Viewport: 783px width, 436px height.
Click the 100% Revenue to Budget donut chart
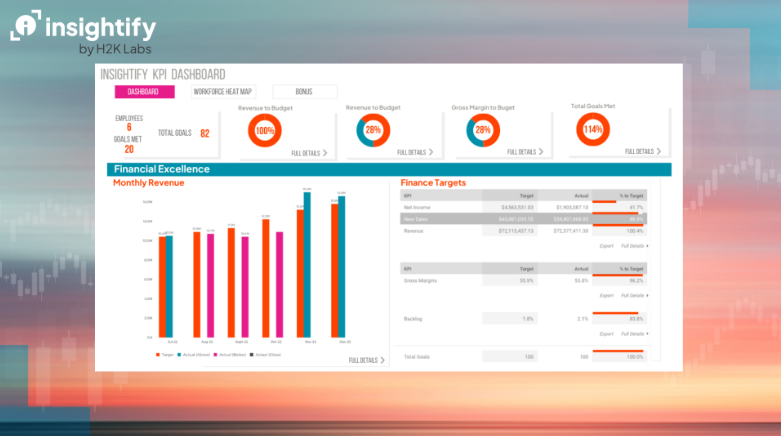click(265, 130)
